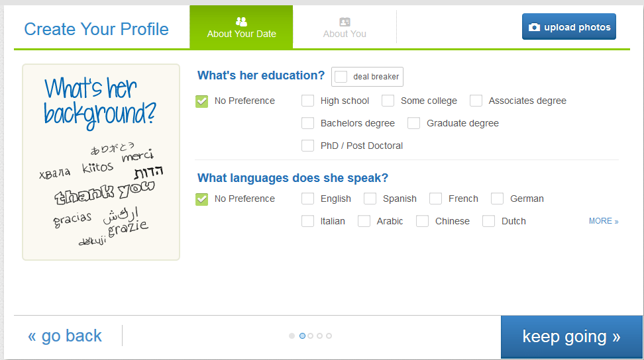
Task: Click the profile card icon above About You
Action: [x=345, y=22]
